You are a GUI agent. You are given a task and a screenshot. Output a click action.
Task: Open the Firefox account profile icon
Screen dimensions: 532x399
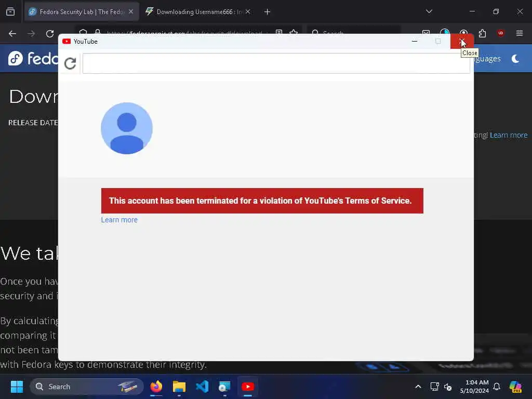(463, 33)
